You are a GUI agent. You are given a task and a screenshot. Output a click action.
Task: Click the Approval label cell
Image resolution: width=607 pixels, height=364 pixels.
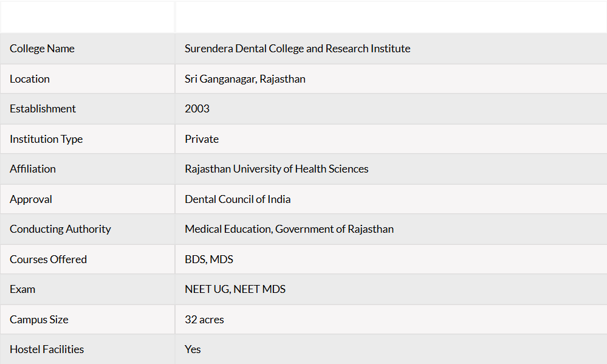[87, 199]
